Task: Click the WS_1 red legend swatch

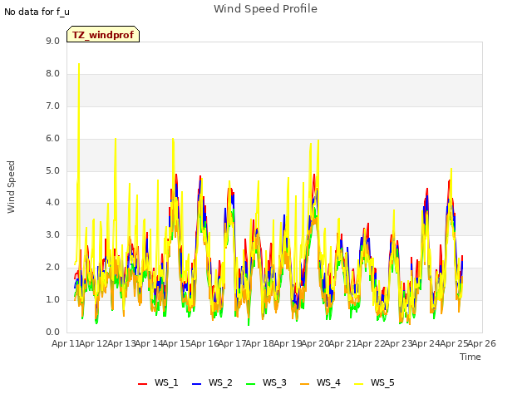Action: (142, 384)
